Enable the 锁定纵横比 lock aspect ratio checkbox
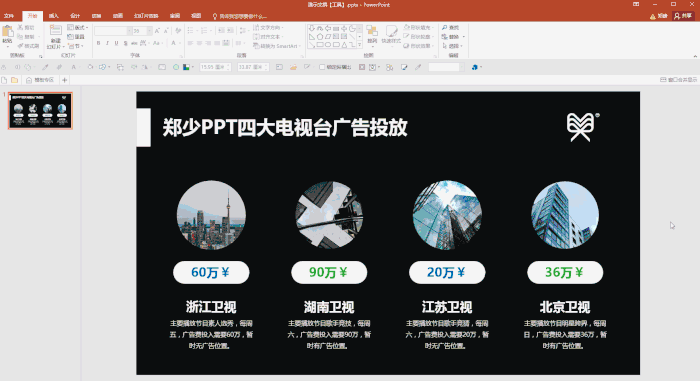Screen dimensions: 700x381 coord(322,67)
